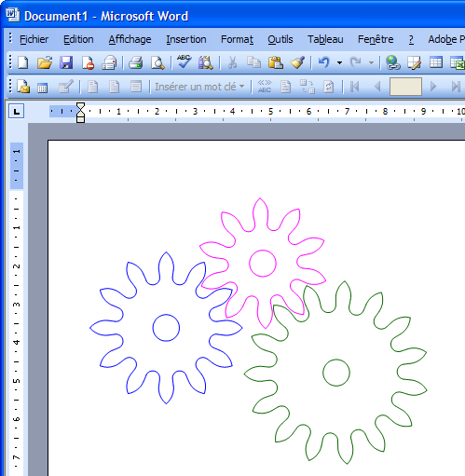Click the Print icon
The height and width of the screenshot is (476, 465).
(136, 62)
